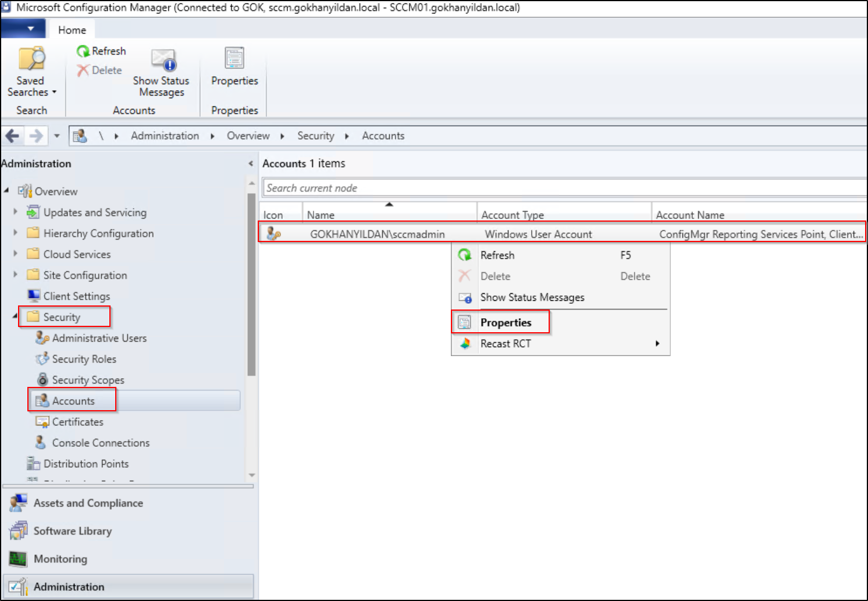Viewport: 868px width, 601px height.
Task: Click the Security Roles icon
Action: pos(42,358)
